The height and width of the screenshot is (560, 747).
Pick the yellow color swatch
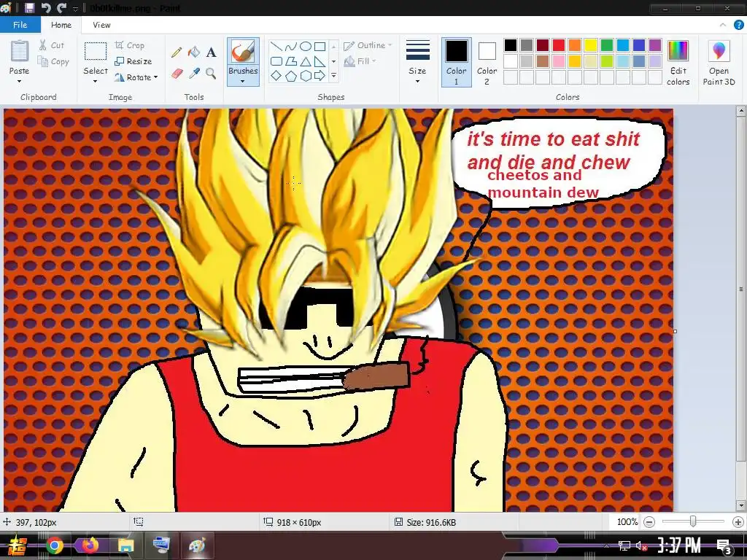[x=591, y=45]
